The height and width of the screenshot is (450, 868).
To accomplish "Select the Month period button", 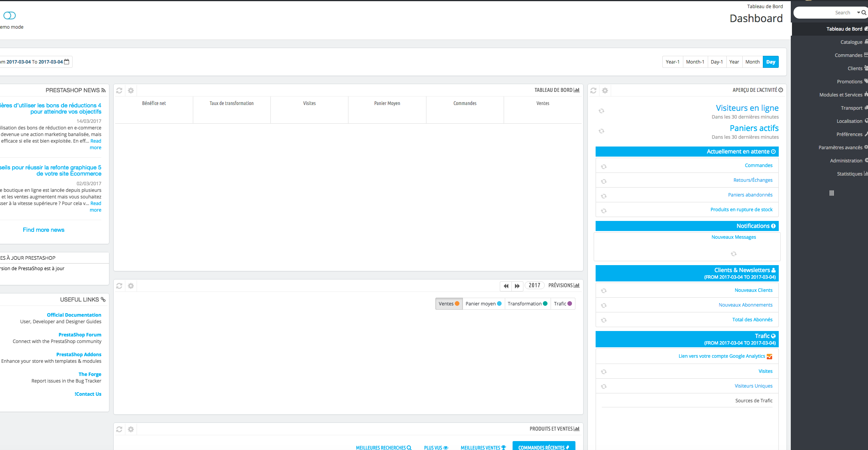I will 752,62.
